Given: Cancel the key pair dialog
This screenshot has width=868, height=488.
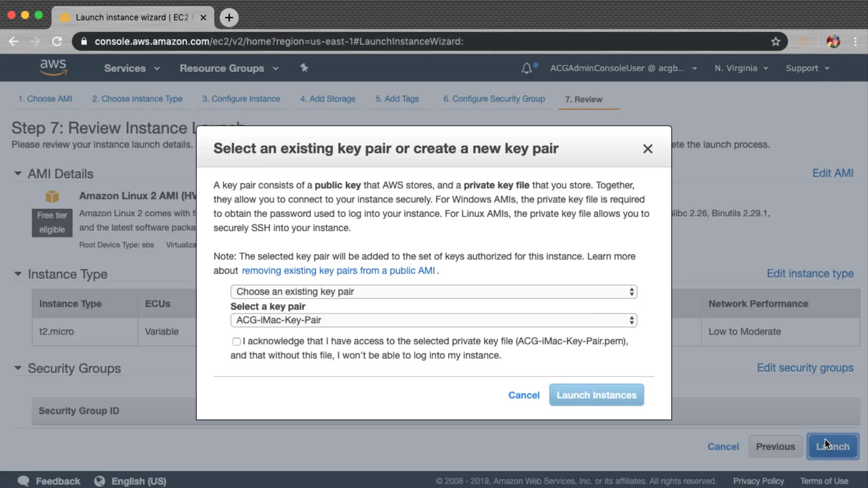Looking at the screenshot, I should (x=524, y=395).
